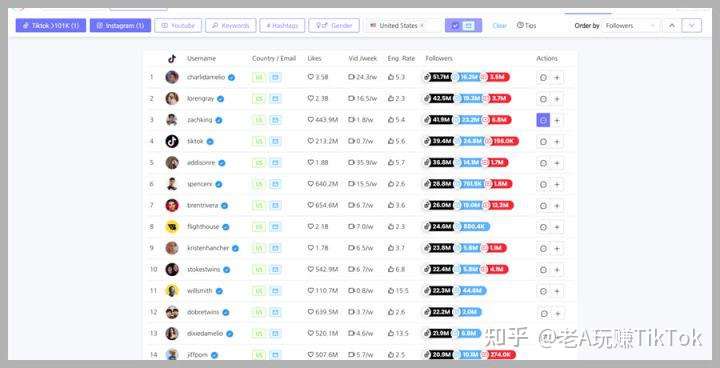Open the Gender filter
Viewport: 720px width, 368px height.
[334, 25]
